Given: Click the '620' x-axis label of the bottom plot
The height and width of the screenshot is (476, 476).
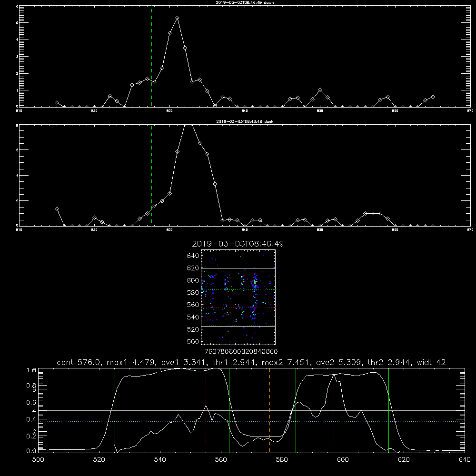Looking at the screenshot, I should click(404, 460).
